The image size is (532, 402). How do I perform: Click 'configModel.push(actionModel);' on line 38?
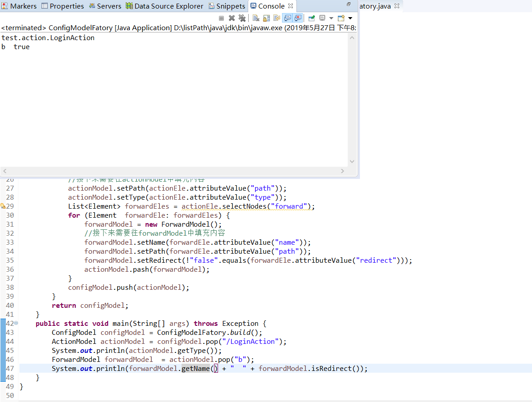pyautogui.click(x=128, y=288)
